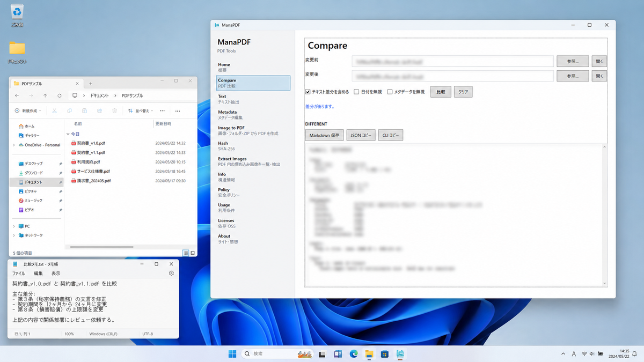The image size is (644, 362).
Task: Open the Recycle Bin desktop icon
Action: pyautogui.click(x=17, y=16)
